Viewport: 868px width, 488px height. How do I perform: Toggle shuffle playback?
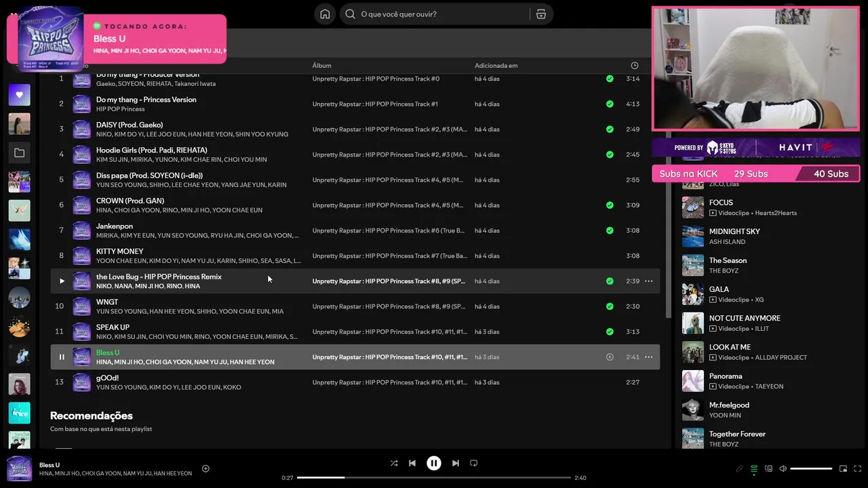(x=394, y=463)
